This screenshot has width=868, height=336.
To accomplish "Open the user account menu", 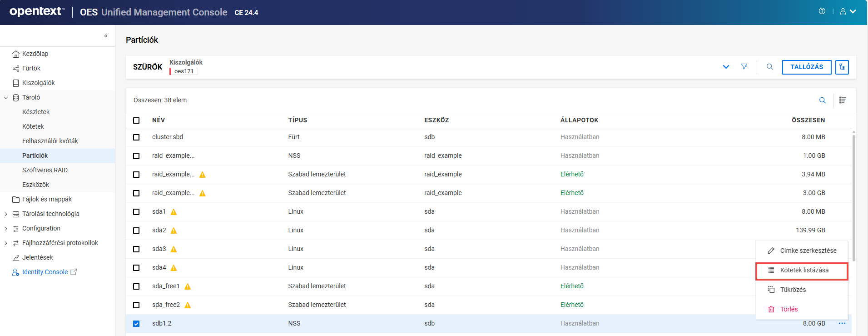I will pos(848,11).
